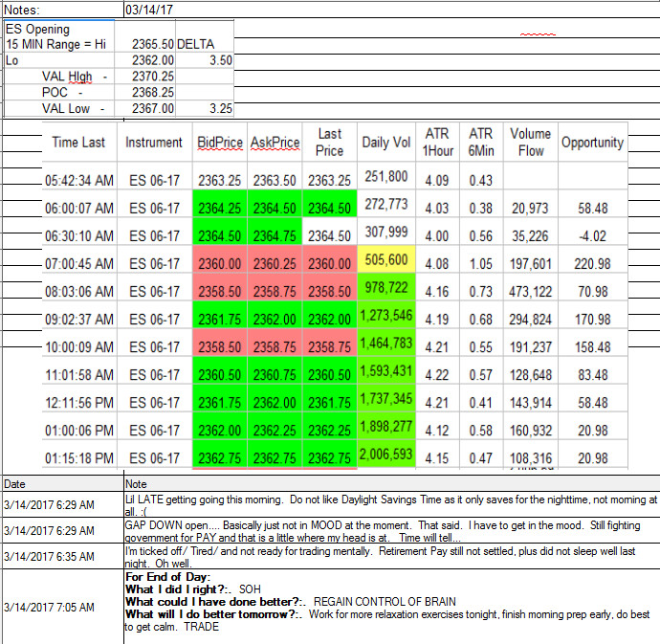Click the daily volume 1,464,783
This screenshot has height=644, width=660.
386,343
